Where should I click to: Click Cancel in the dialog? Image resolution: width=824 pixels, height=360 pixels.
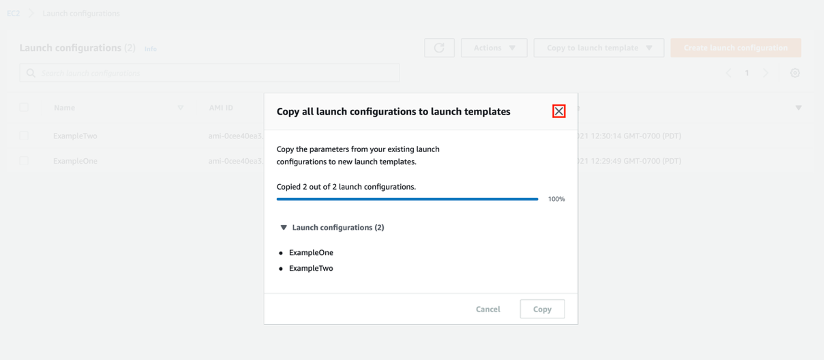(488, 309)
